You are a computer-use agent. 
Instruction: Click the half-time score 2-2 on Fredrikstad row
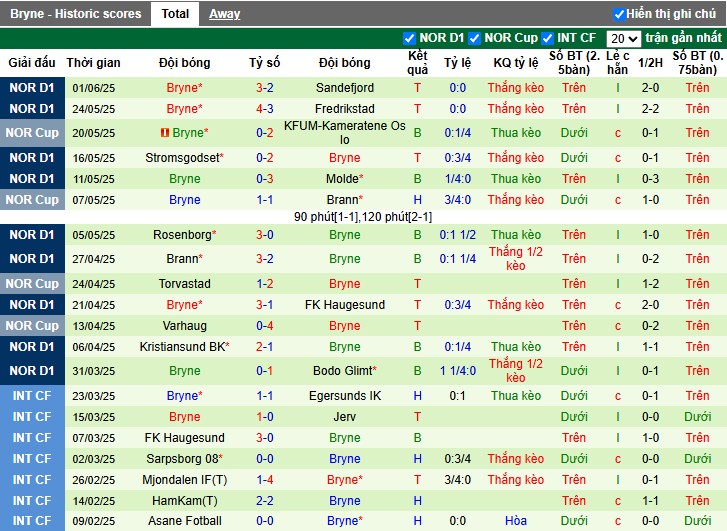tap(650, 109)
